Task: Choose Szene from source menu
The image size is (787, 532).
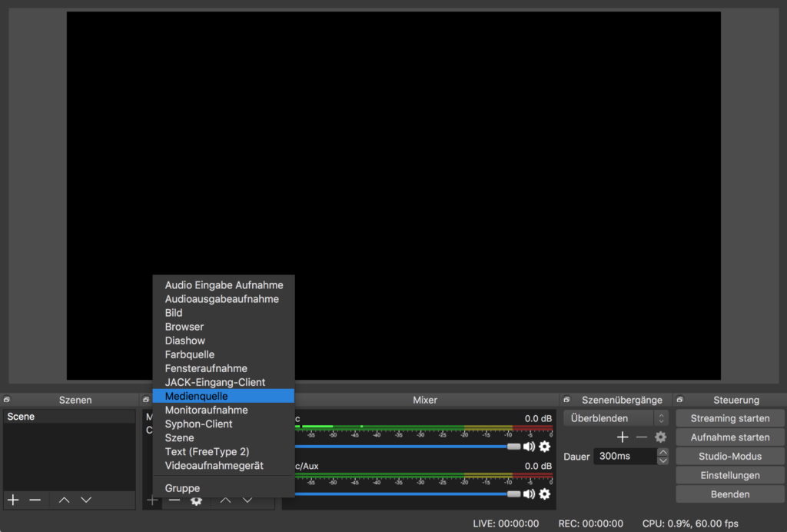Action: [224, 437]
